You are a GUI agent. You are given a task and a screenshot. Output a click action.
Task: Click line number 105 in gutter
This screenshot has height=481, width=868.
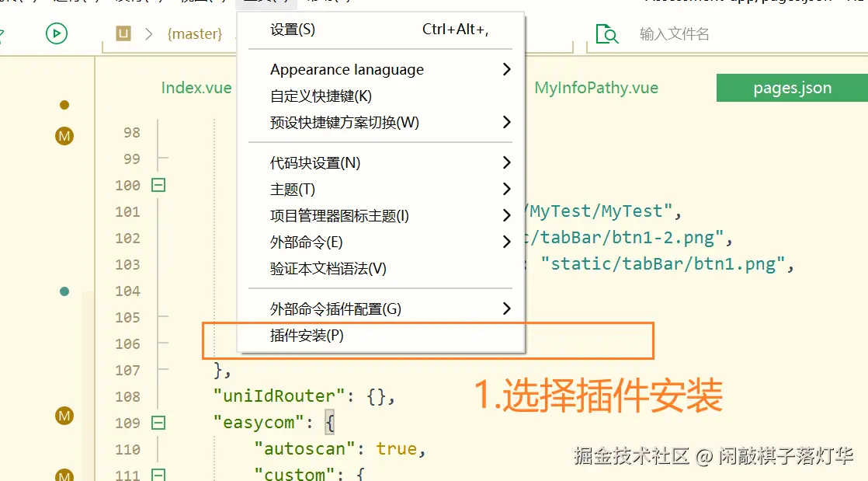click(128, 318)
